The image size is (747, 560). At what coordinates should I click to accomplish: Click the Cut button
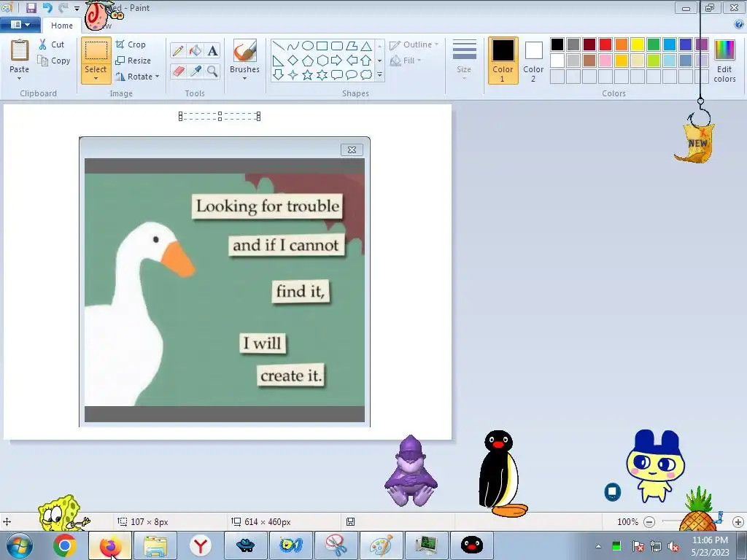click(52, 44)
